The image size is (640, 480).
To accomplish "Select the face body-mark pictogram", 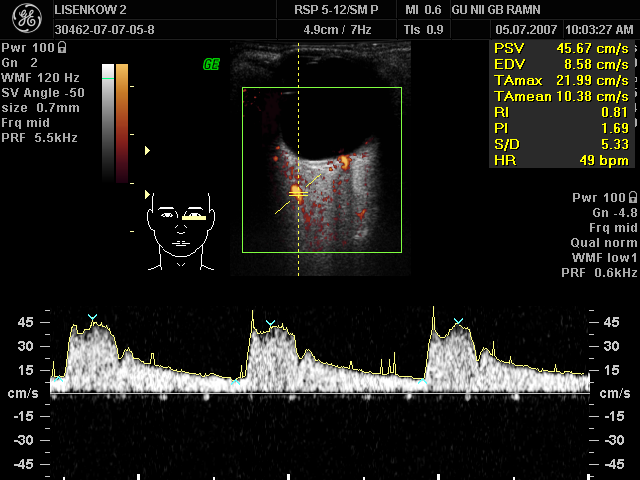I will [181, 231].
